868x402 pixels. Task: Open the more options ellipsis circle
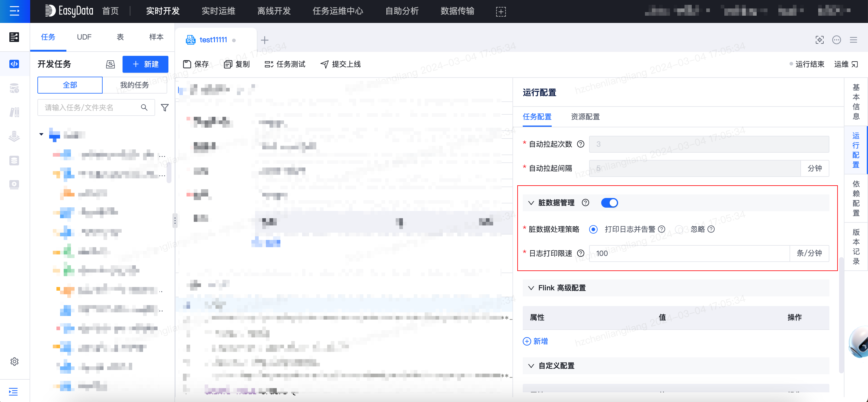point(837,40)
